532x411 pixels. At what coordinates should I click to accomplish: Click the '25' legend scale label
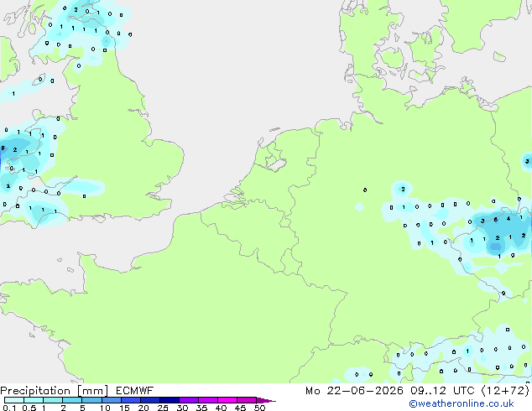(163, 408)
